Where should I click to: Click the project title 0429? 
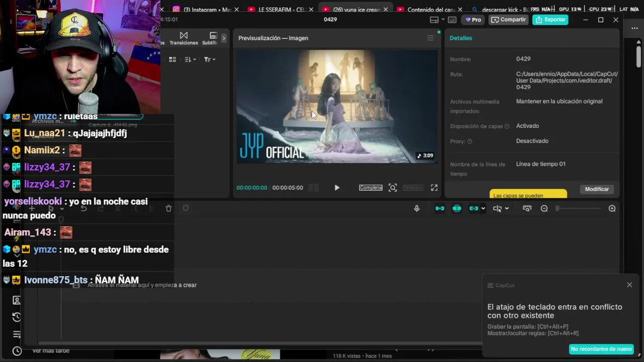pyautogui.click(x=330, y=20)
